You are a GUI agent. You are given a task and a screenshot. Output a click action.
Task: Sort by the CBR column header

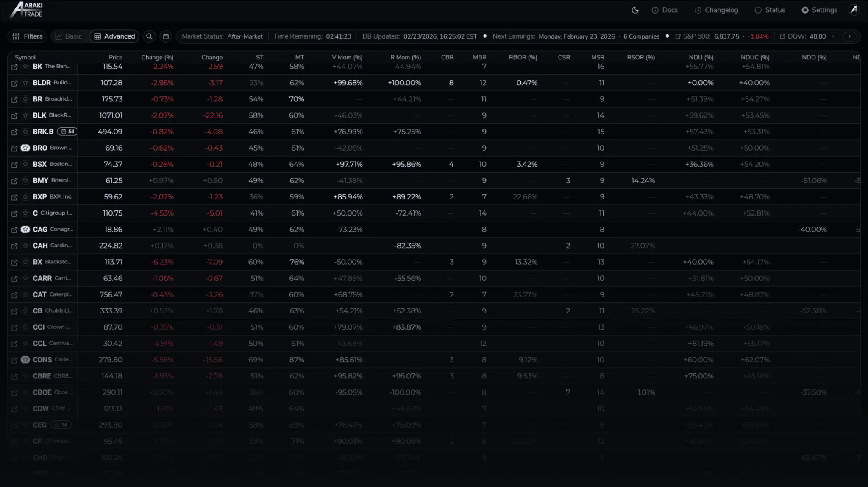[x=447, y=57]
